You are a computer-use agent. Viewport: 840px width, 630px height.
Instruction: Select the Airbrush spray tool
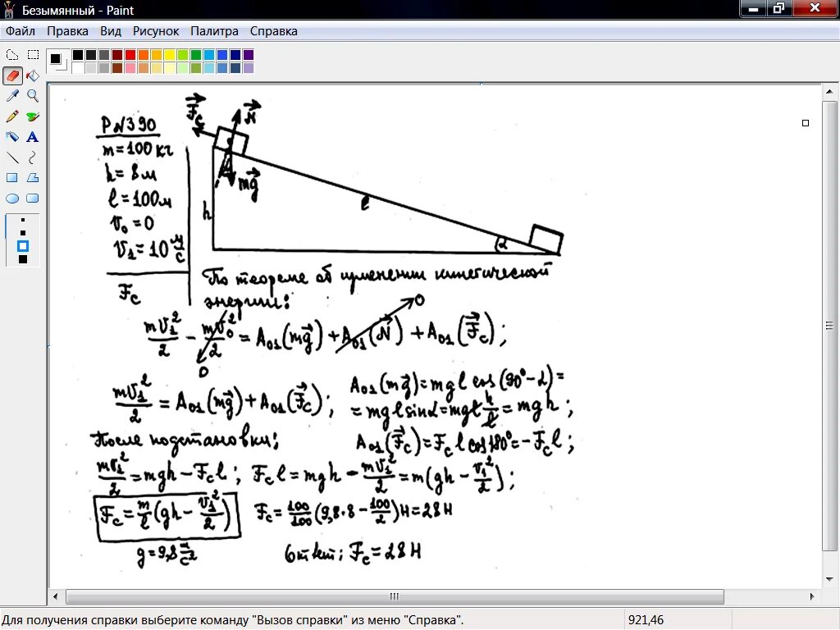(12, 137)
